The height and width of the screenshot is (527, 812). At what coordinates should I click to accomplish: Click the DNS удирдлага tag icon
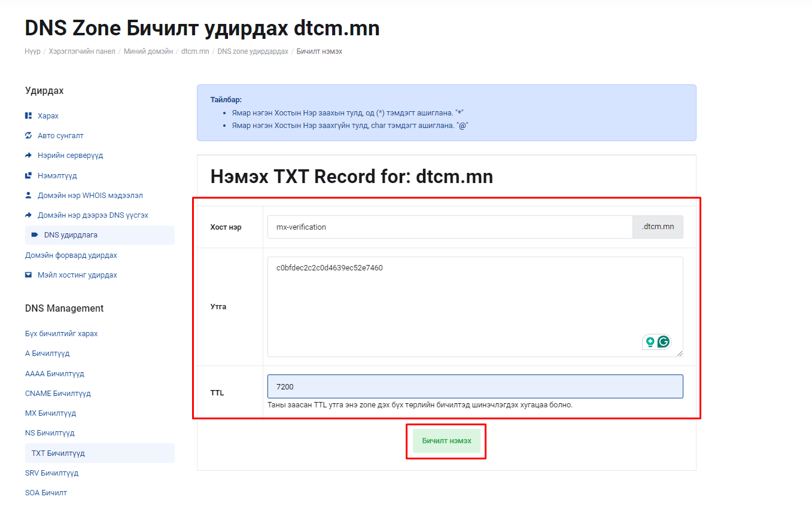click(x=35, y=235)
